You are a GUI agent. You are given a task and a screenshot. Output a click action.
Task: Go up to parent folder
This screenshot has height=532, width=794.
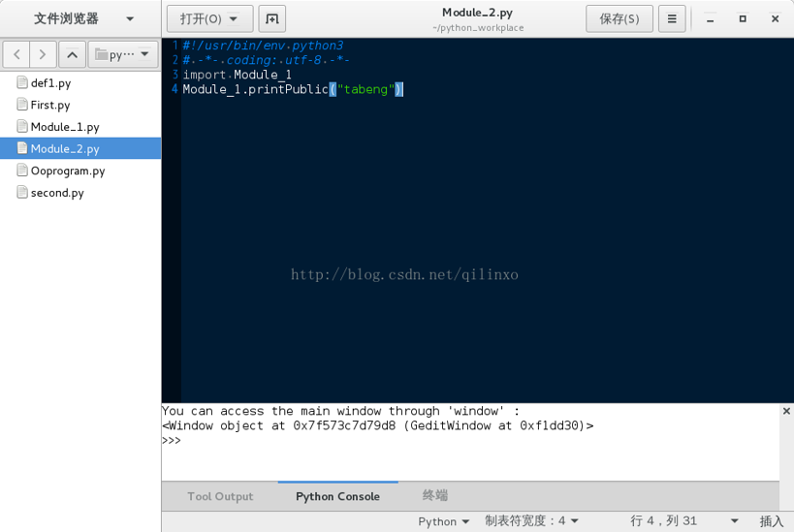[73, 54]
